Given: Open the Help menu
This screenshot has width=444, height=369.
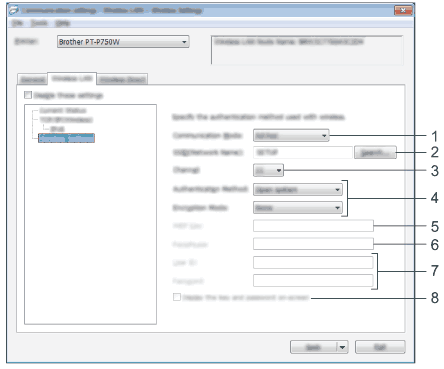Looking at the screenshot, I should 62,23.
